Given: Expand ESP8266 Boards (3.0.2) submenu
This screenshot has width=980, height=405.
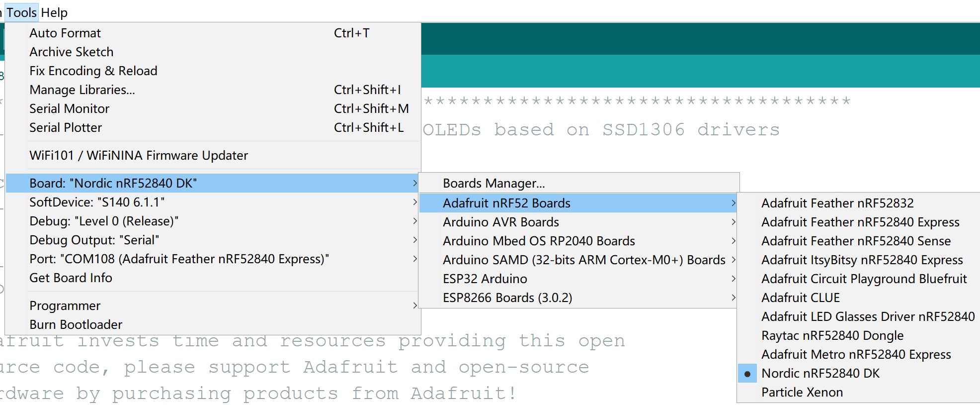Looking at the screenshot, I should [x=579, y=298].
